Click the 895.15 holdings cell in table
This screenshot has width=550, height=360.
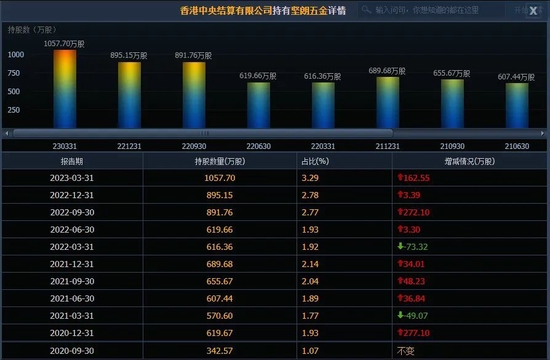pyautogui.click(x=220, y=195)
